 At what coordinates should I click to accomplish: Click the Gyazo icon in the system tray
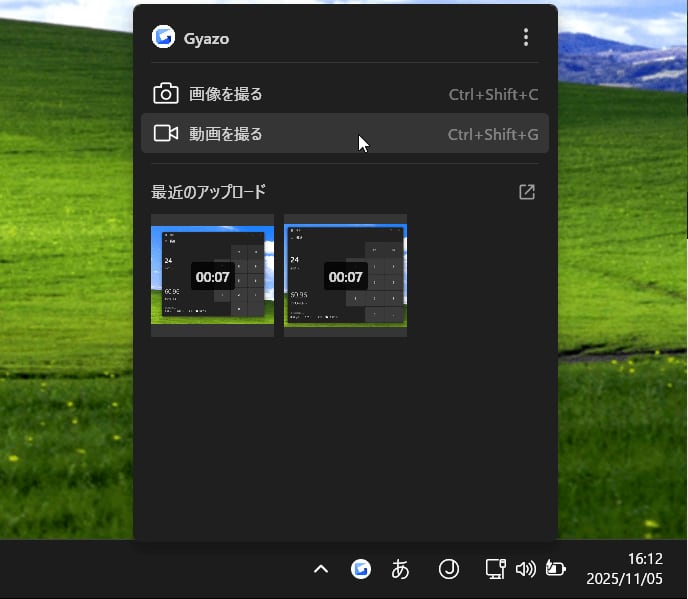pos(361,569)
